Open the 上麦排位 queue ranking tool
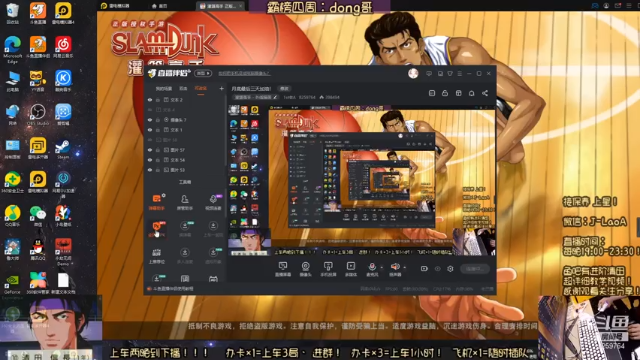This screenshot has height=360, width=640. click(x=157, y=256)
